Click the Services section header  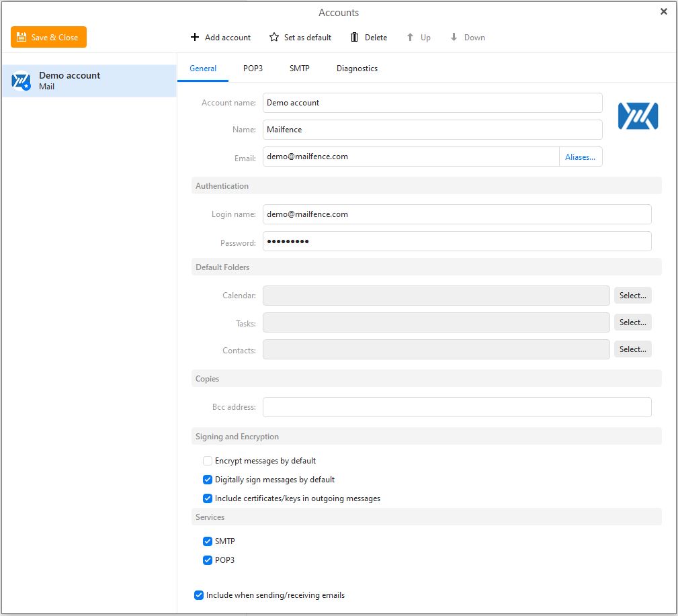(x=426, y=517)
